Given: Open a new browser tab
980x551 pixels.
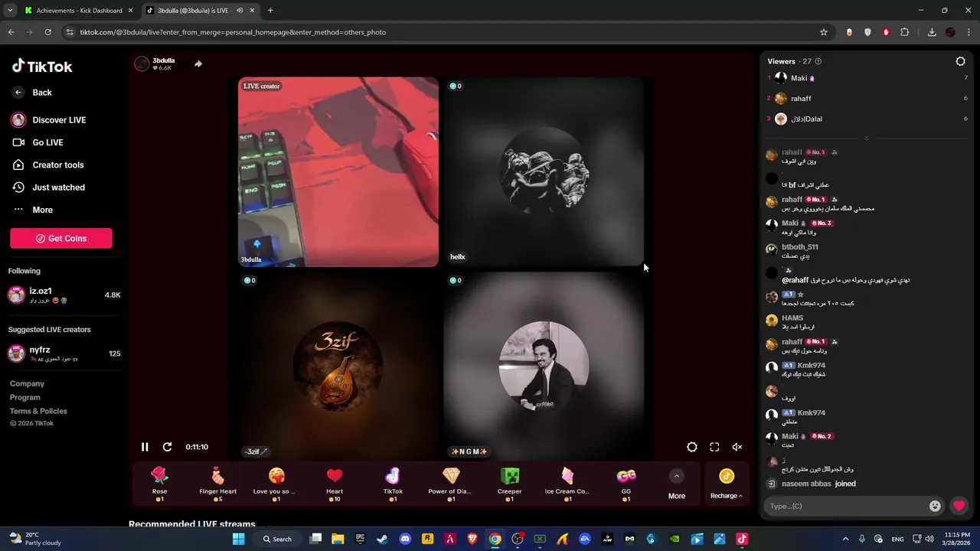Looking at the screenshot, I should (x=270, y=11).
